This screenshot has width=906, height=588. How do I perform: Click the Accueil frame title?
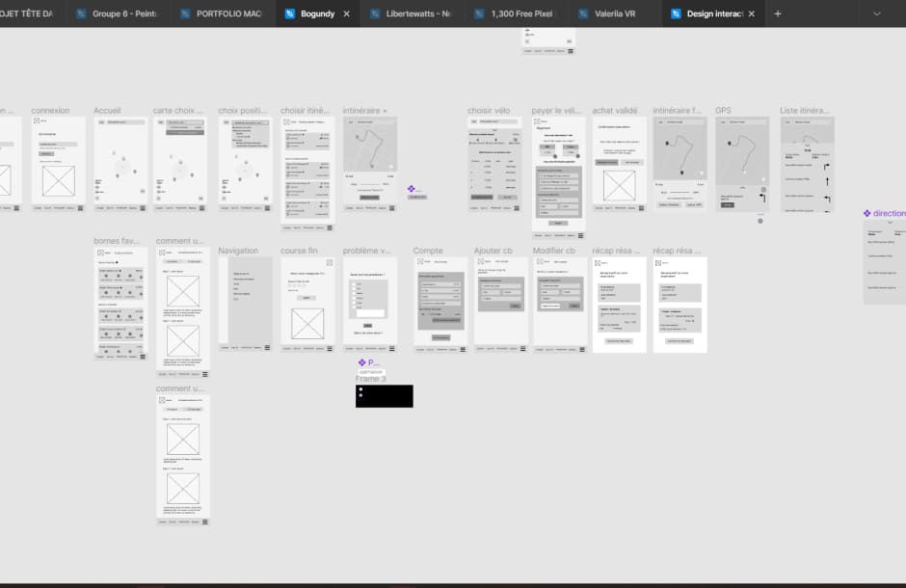(x=107, y=111)
